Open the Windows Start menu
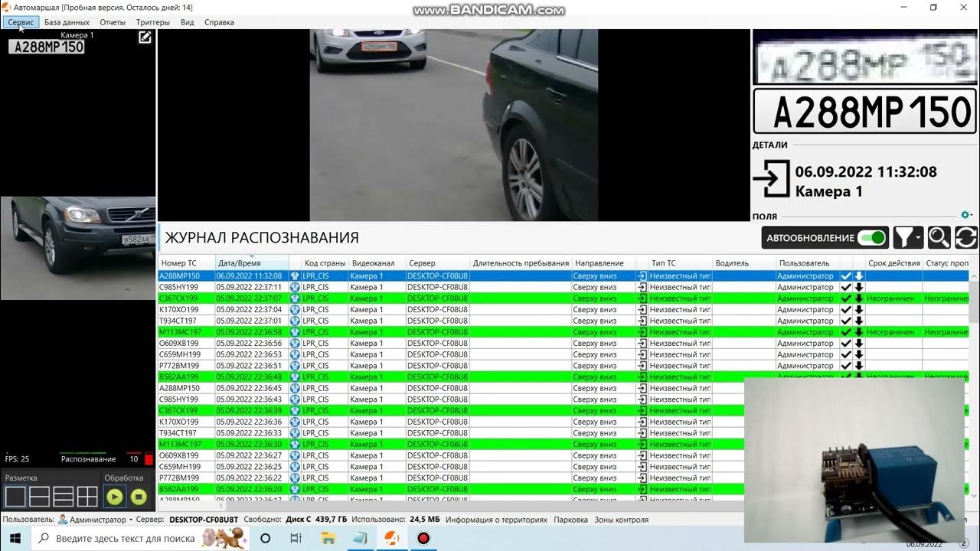The image size is (980, 551). [x=17, y=539]
